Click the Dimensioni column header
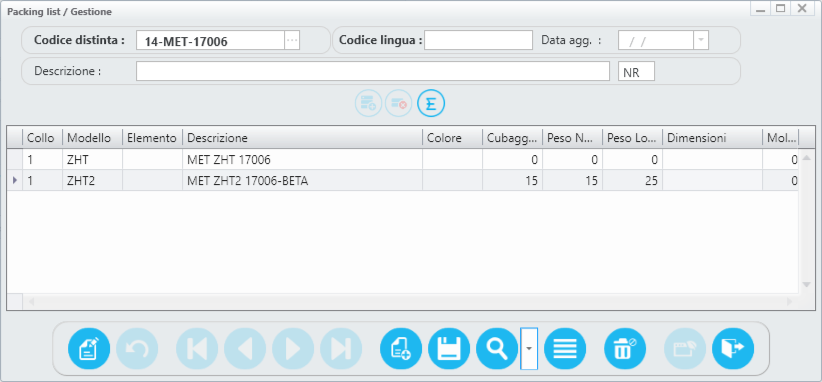 pos(712,138)
